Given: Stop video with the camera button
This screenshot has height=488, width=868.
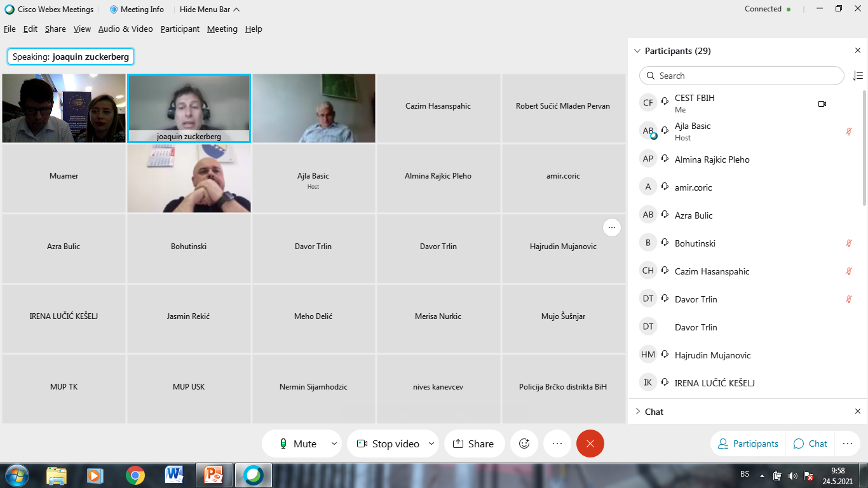Looking at the screenshot, I should [x=388, y=444].
